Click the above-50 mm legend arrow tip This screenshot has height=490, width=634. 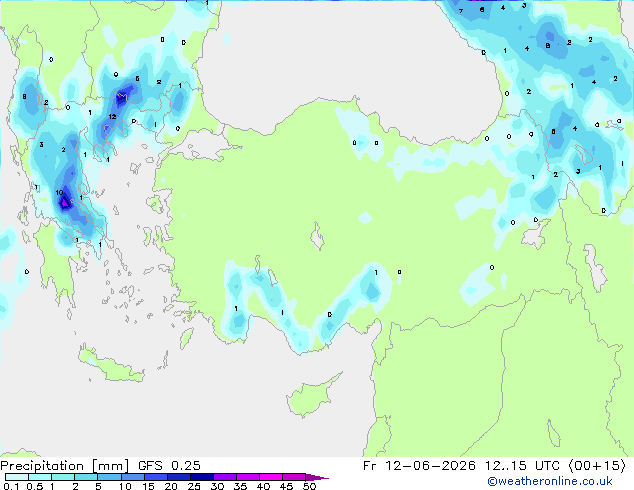[317, 477]
